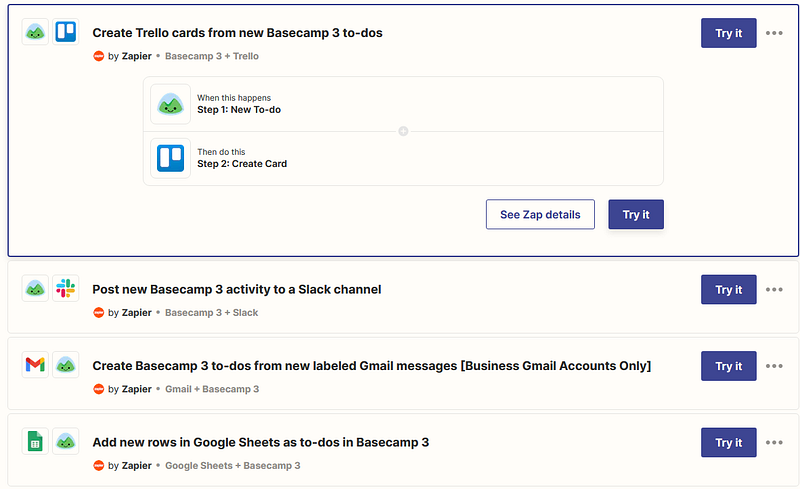800x489 pixels.
Task: Try the Add new rows in Google Sheets zap
Action: (x=729, y=443)
